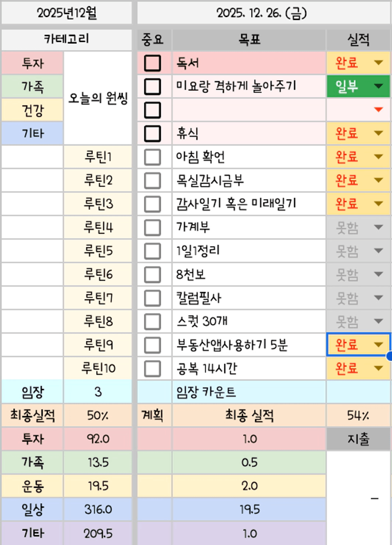
Task: Click the 임장 카운트 cell
Action: coord(249,392)
